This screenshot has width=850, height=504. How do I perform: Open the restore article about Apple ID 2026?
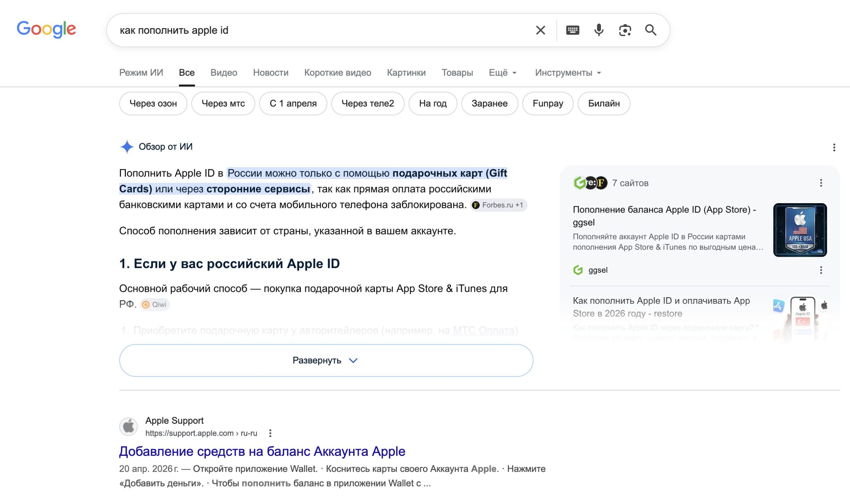[x=661, y=307]
